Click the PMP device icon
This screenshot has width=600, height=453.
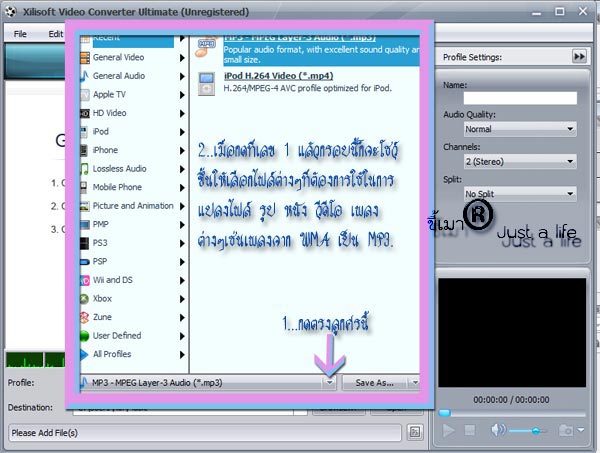(85, 224)
